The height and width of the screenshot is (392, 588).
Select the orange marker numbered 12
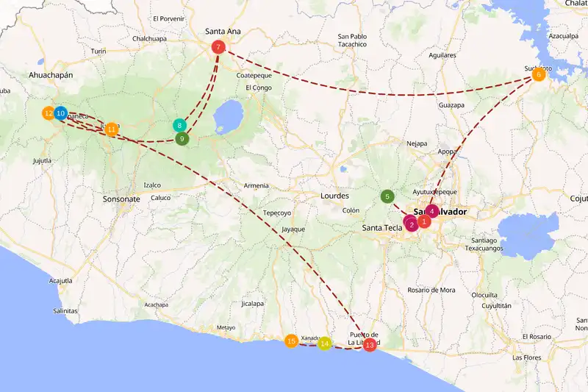pyautogui.click(x=48, y=113)
